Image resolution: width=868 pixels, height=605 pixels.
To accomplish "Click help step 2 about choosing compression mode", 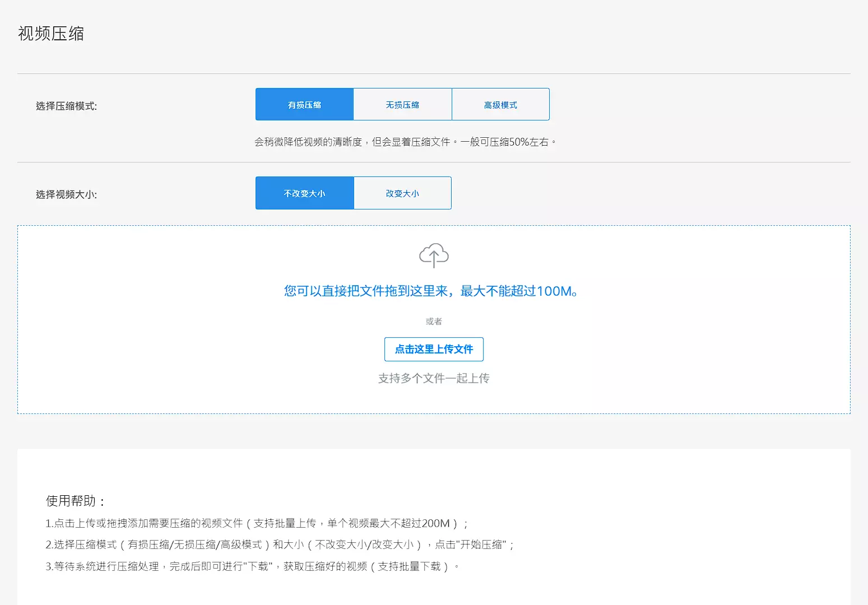I will [279, 544].
